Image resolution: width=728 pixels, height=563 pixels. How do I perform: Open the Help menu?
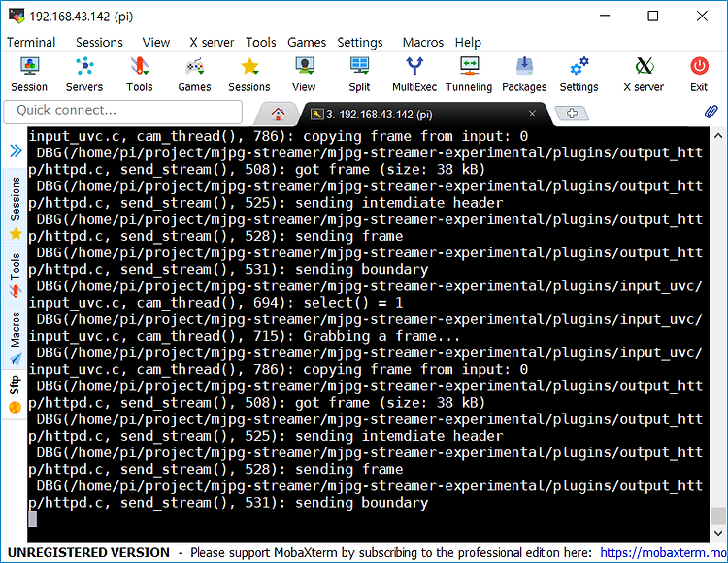pyautogui.click(x=468, y=43)
